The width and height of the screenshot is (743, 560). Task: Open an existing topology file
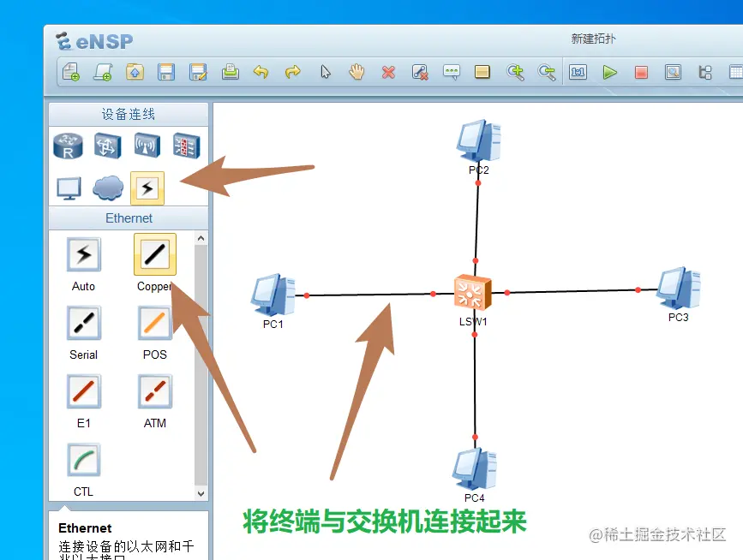[x=135, y=72]
